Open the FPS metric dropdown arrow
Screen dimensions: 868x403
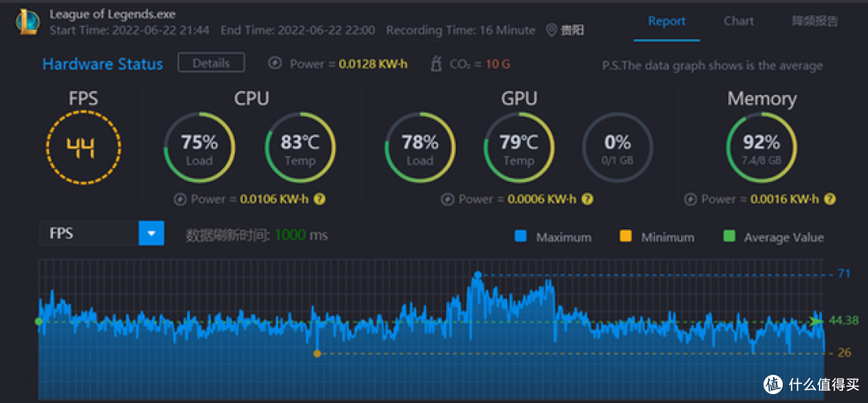point(151,233)
